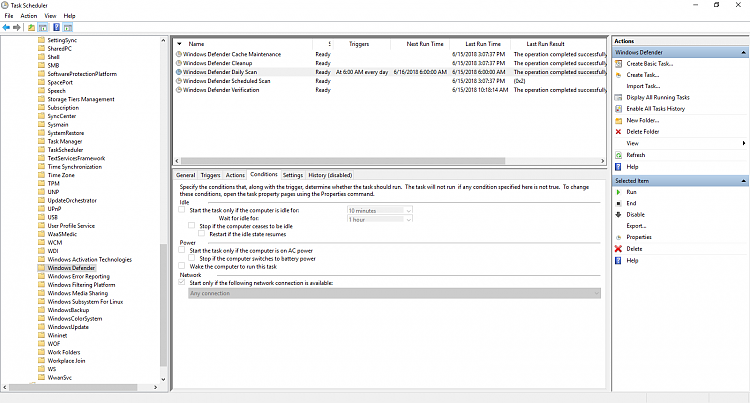Click the Show/Hide Action Pane toolbar icon

coord(68,27)
